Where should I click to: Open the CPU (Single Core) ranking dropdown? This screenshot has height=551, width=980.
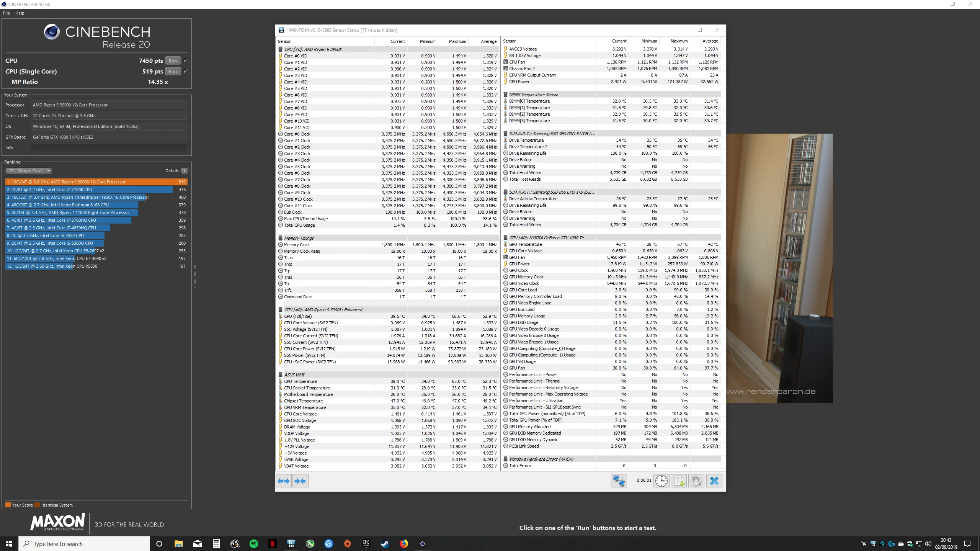pyautogui.click(x=29, y=171)
